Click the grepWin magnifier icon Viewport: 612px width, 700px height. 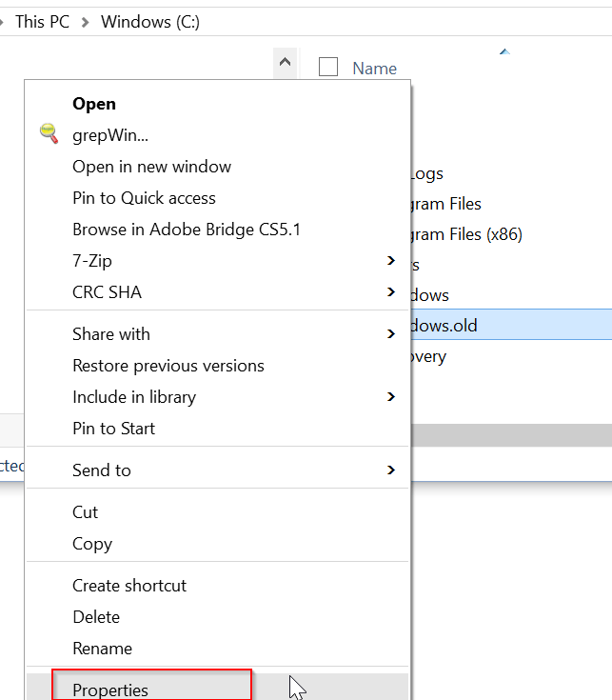click(49, 134)
